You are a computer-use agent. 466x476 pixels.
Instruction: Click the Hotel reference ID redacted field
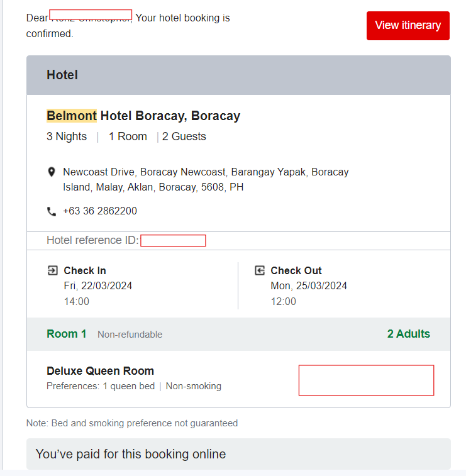[173, 240]
